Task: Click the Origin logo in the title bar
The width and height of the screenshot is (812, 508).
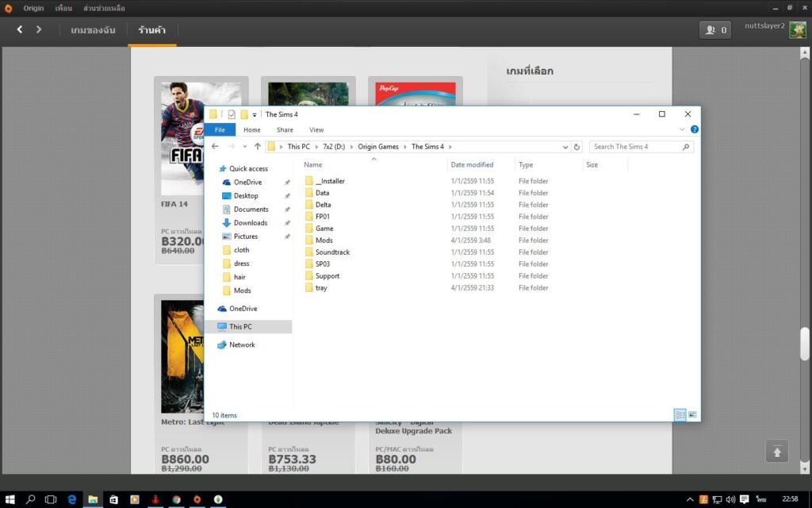Action: tap(8, 8)
